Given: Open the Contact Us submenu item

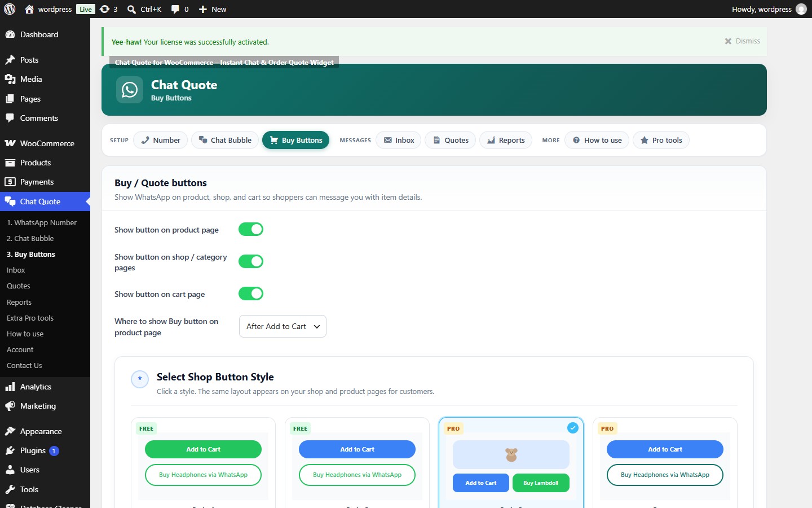Looking at the screenshot, I should pos(24,365).
